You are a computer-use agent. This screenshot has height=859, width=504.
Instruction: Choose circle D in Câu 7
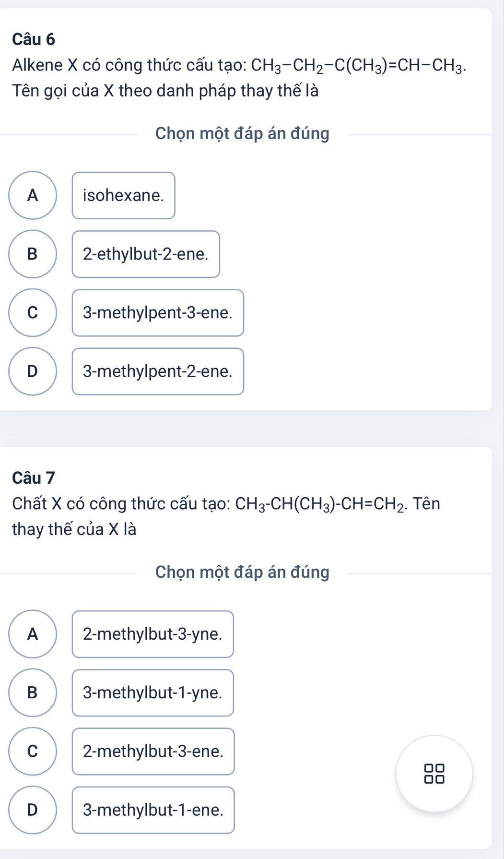[x=32, y=810]
